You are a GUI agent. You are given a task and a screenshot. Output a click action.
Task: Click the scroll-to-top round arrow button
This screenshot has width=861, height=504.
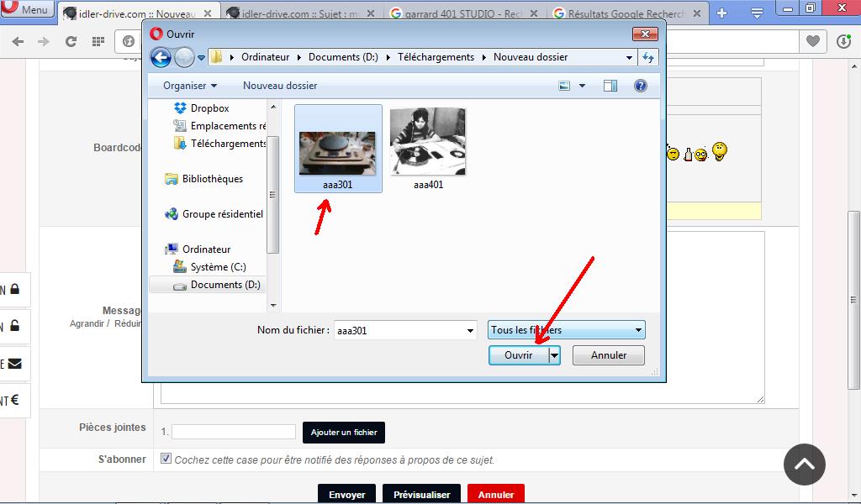point(804,465)
